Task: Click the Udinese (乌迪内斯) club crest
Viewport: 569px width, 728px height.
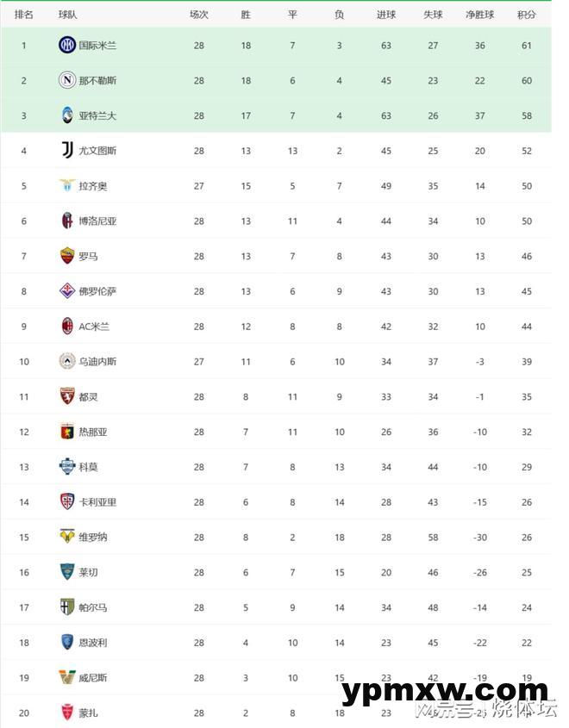Action: coord(67,362)
